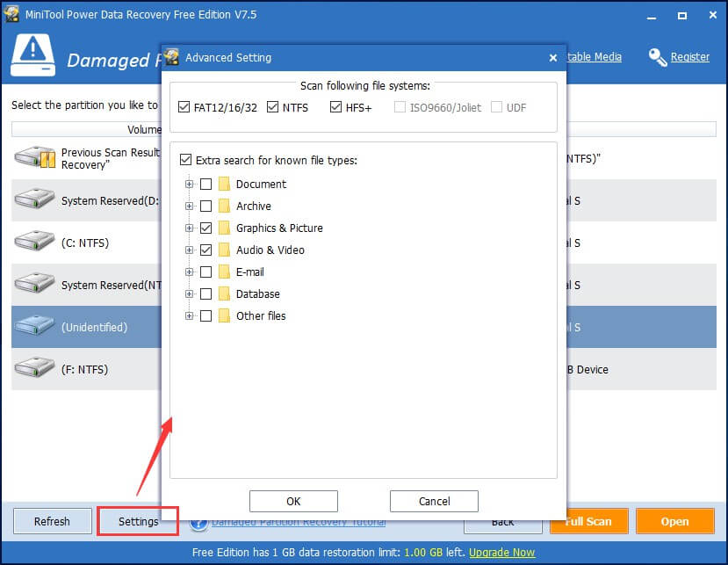Select the (C: NTFS) drive icon

click(x=34, y=241)
